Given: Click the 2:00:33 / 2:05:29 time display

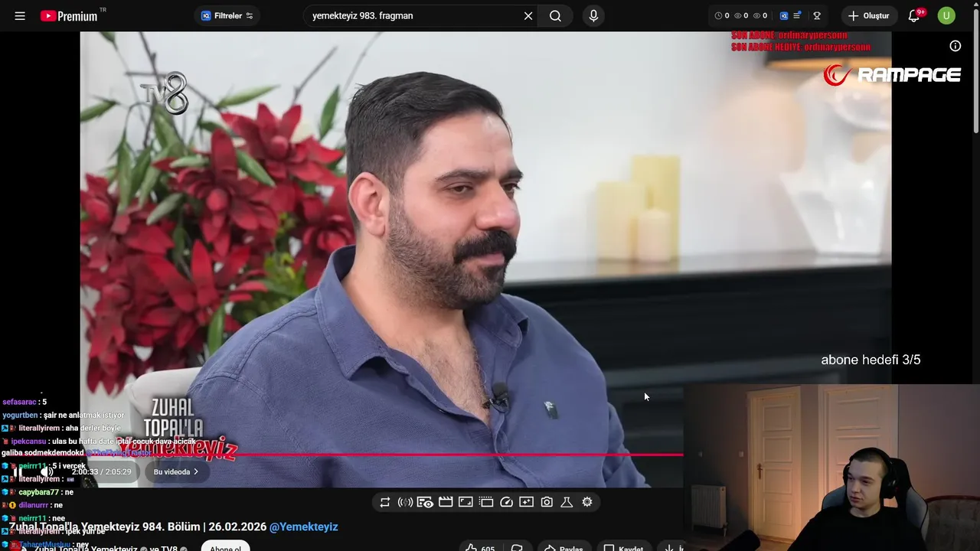Looking at the screenshot, I should click(101, 471).
